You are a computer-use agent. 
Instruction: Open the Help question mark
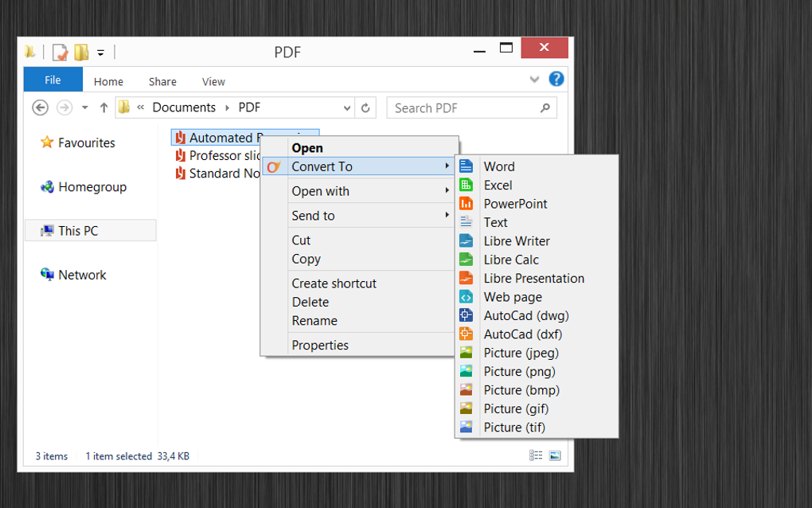556,79
